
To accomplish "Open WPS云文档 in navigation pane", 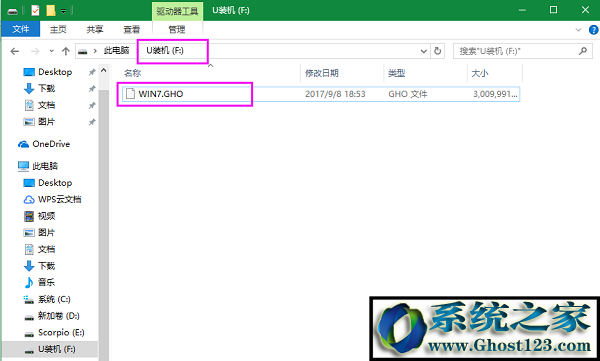I will pyautogui.click(x=59, y=199).
